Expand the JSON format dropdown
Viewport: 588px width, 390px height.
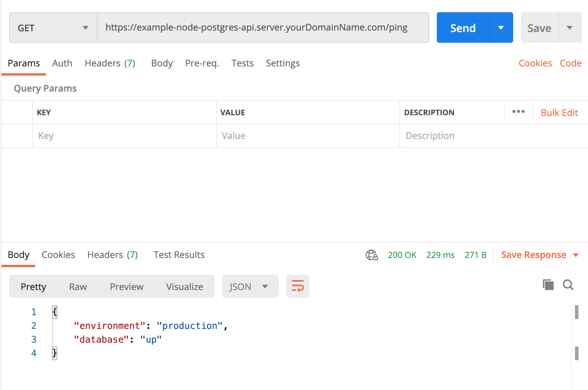[250, 287]
